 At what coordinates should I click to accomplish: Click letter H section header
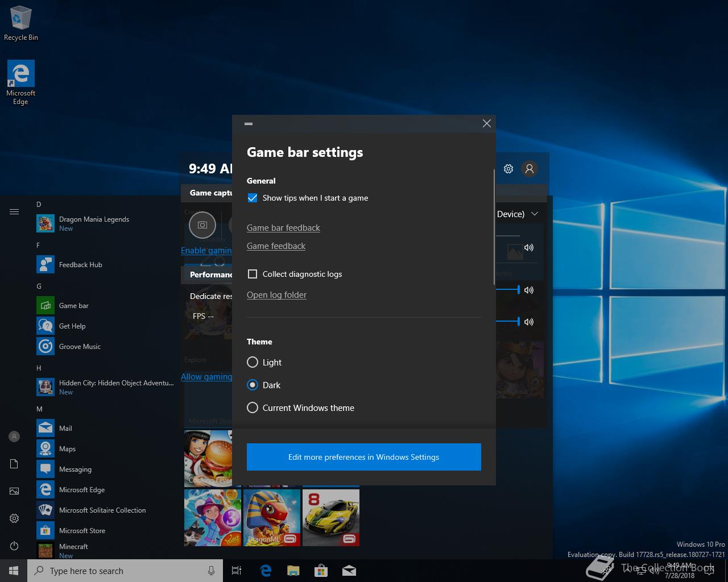pos(39,368)
